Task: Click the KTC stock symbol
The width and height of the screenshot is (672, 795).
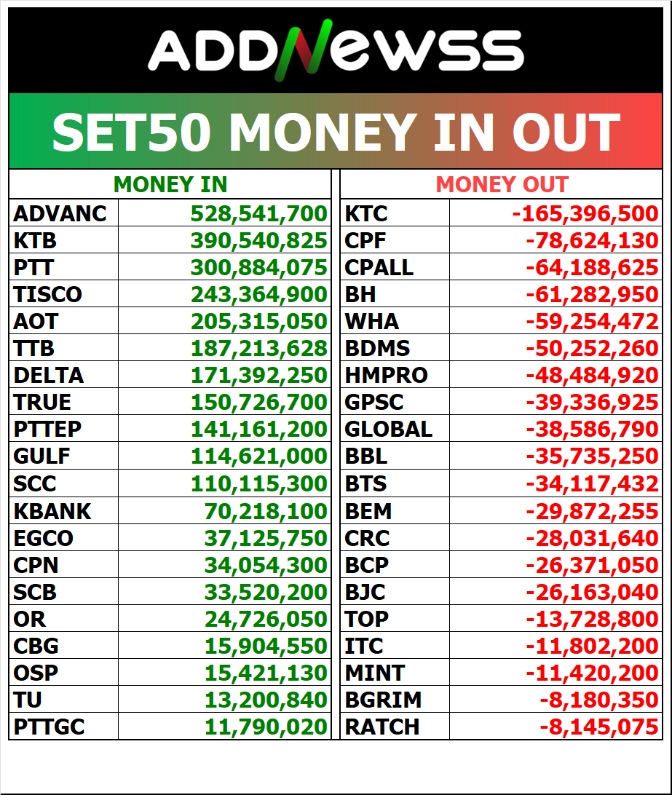Action: coord(366,213)
